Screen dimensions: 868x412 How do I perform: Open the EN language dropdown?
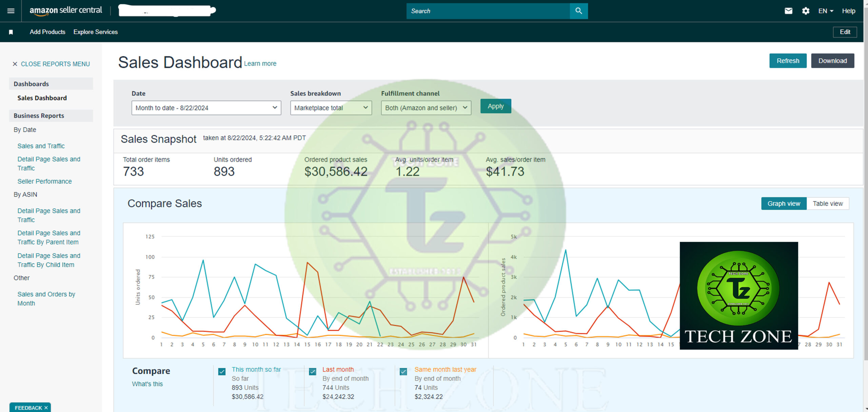[x=826, y=11]
